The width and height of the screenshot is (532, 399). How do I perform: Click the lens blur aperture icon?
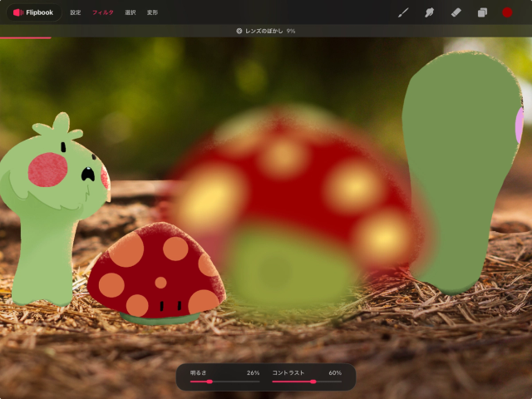[239, 31]
